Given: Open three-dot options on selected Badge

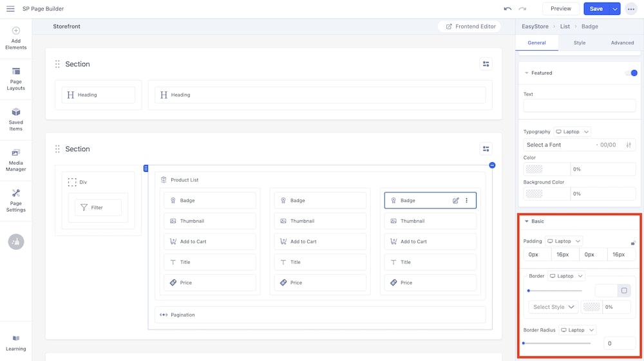Looking at the screenshot, I should pyautogui.click(x=467, y=201).
